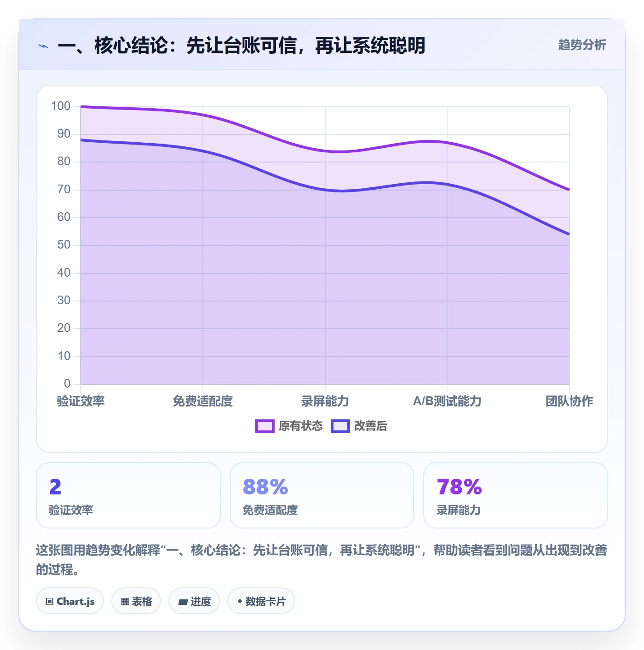Click the 团队协作 x-axis label
The image size is (644, 650).
tap(569, 401)
